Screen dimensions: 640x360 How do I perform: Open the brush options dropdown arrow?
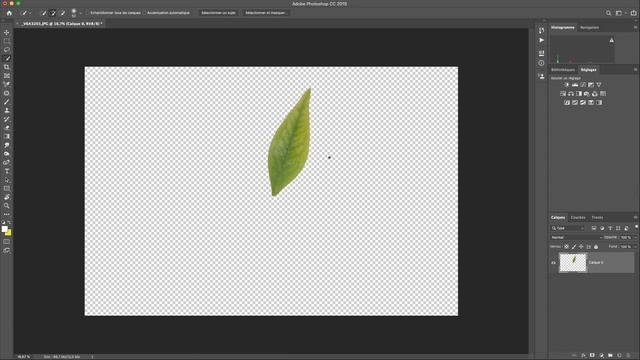(80, 13)
